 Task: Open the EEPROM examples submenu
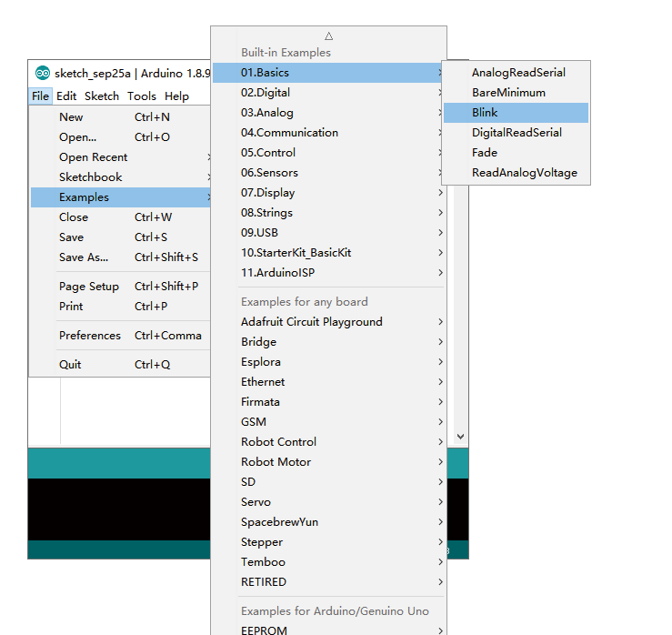pyautogui.click(x=328, y=630)
